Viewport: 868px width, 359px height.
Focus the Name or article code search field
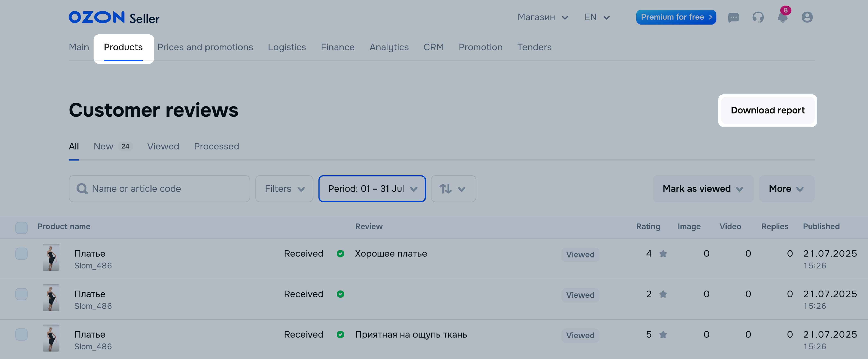point(159,189)
